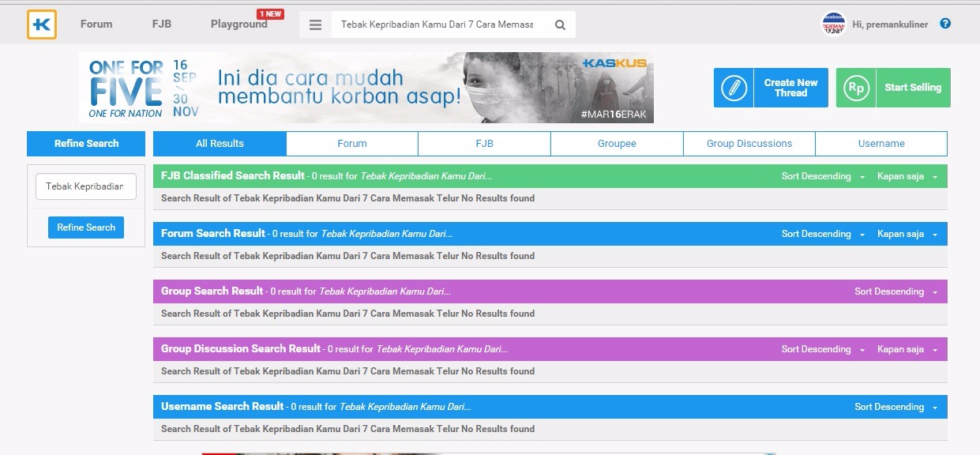Screen dimensions: 980x455
Task: Open the Username results tab
Action: [x=881, y=144]
